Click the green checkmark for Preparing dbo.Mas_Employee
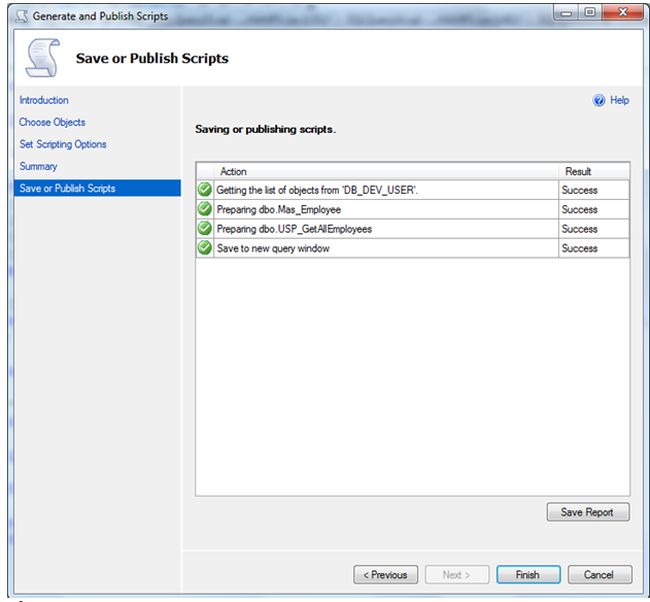Image resolution: width=650 pixels, height=602 pixels. tap(205, 210)
